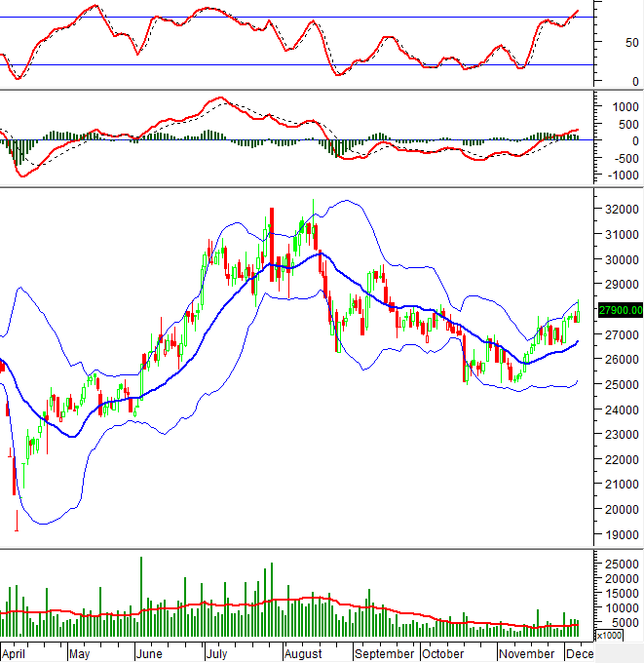Click the 32000 price axis label
The width and height of the screenshot is (644, 663).
[x=621, y=210]
